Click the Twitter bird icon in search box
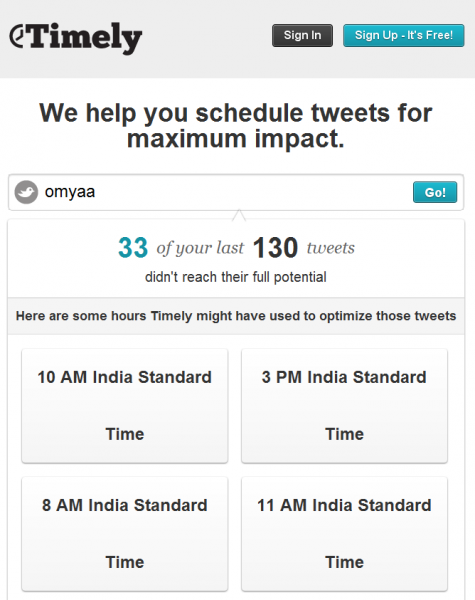 pos(26,192)
